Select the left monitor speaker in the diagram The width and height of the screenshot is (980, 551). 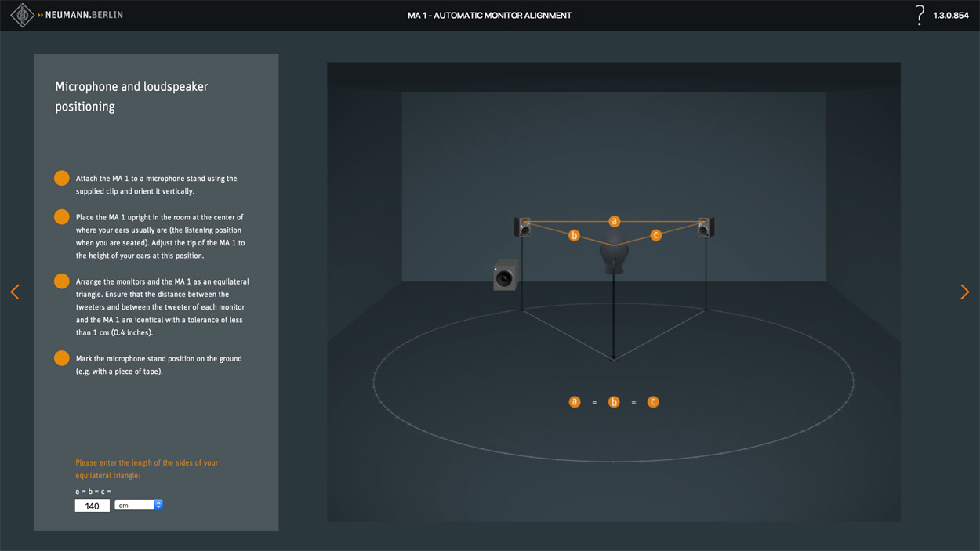pyautogui.click(x=523, y=227)
